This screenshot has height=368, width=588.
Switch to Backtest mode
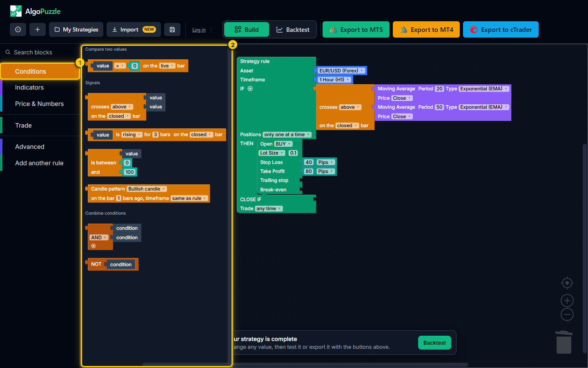pos(293,29)
